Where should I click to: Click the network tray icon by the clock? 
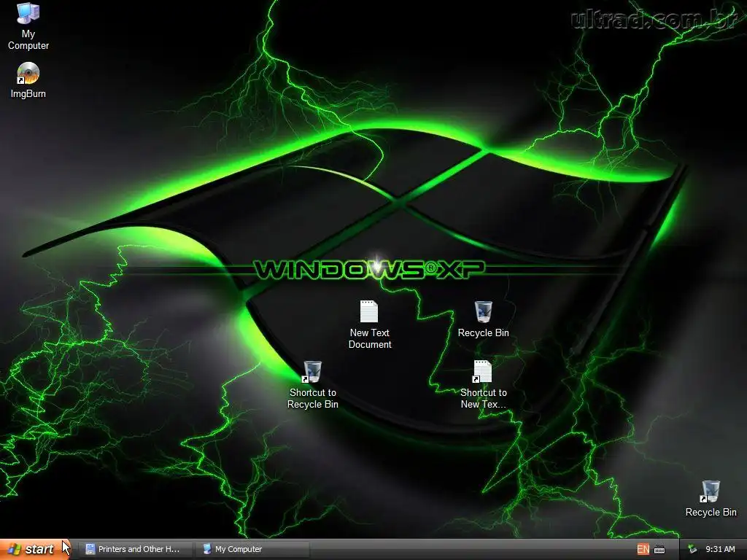pyautogui.click(x=692, y=549)
